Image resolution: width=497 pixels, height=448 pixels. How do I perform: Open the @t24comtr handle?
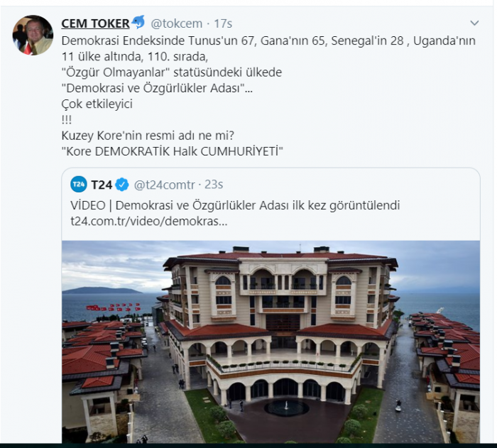coord(165,185)
